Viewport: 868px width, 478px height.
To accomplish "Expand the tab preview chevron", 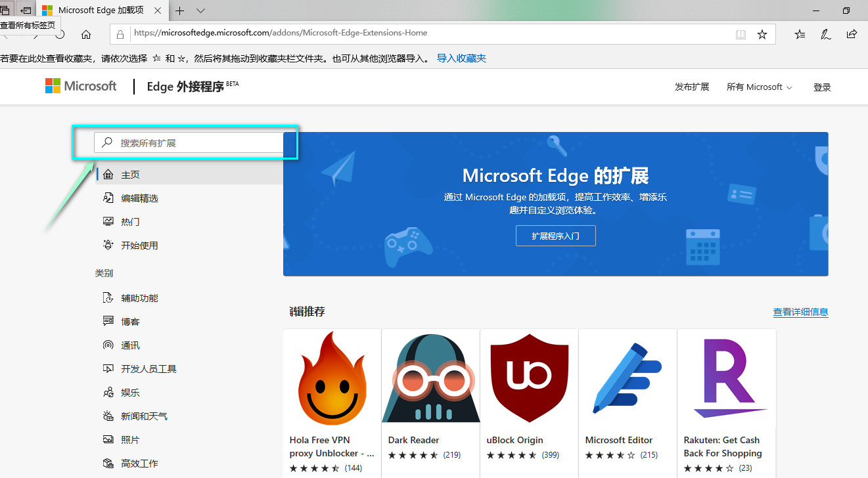I will pyautogui.click(x=201, y=11).
